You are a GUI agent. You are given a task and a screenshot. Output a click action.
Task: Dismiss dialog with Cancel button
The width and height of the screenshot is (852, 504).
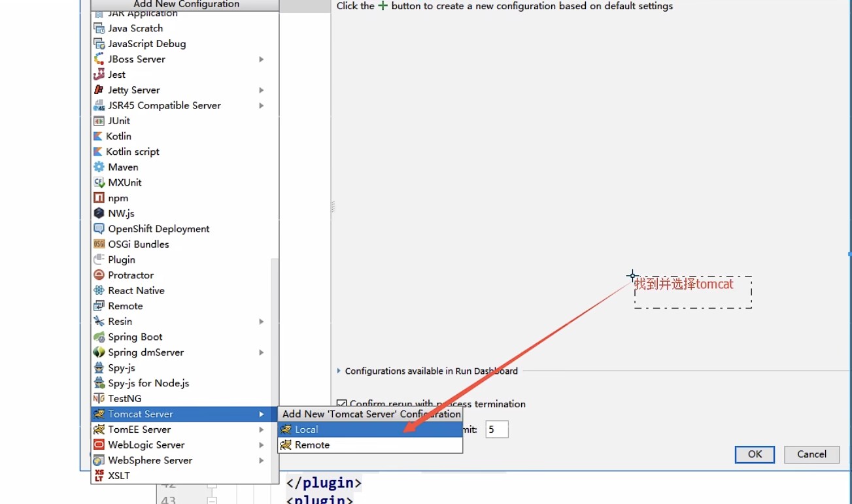(x=811, y=454)
